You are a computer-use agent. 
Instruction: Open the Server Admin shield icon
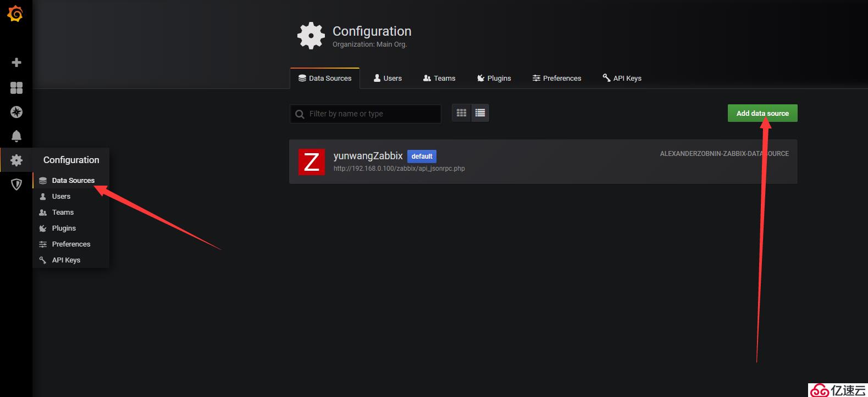coord(16,184)
